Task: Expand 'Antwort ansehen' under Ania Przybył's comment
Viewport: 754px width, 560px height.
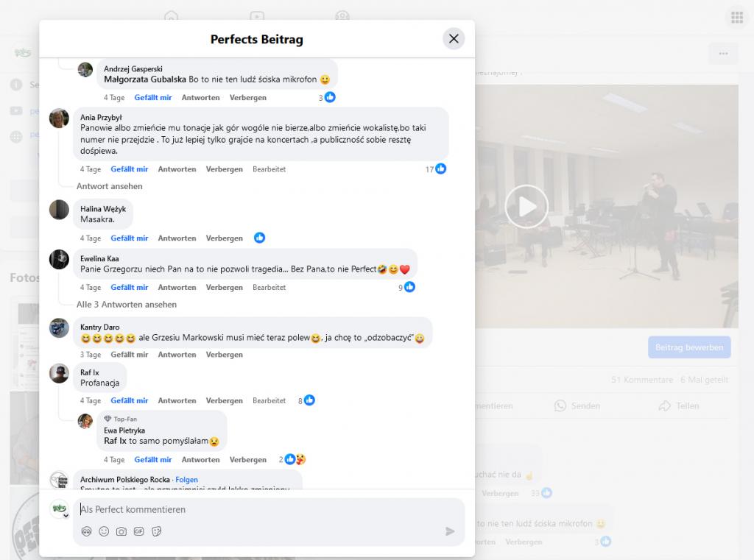Action: pyautogui.click(x=109, y=186)
